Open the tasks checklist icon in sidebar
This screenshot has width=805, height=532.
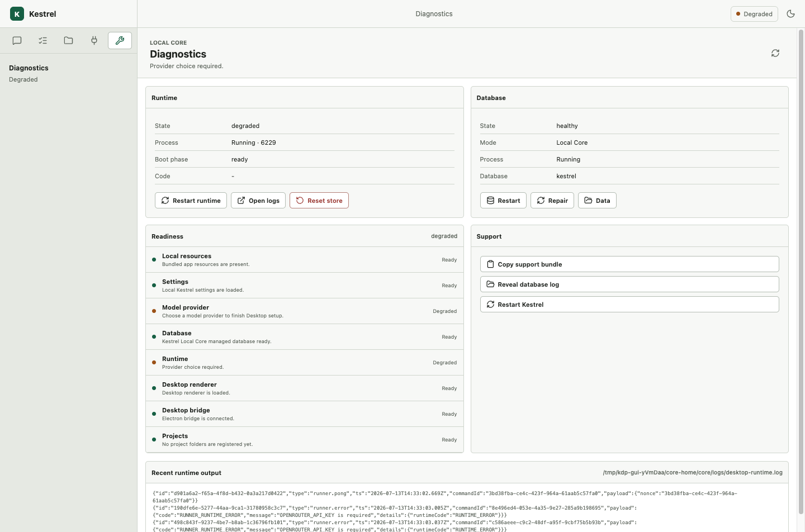point(43,40)
